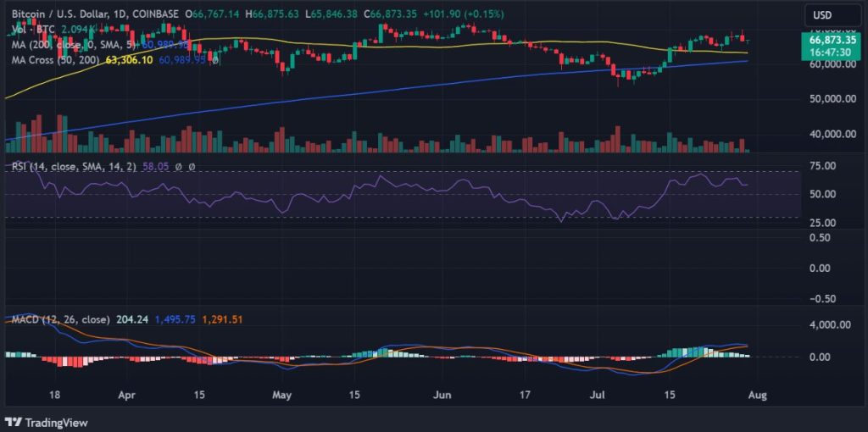The width and height of the screenshot is (868, 432).
Task: Select the MA (200, close, 0, SMA, 5) legend
Action: (75, 44)
